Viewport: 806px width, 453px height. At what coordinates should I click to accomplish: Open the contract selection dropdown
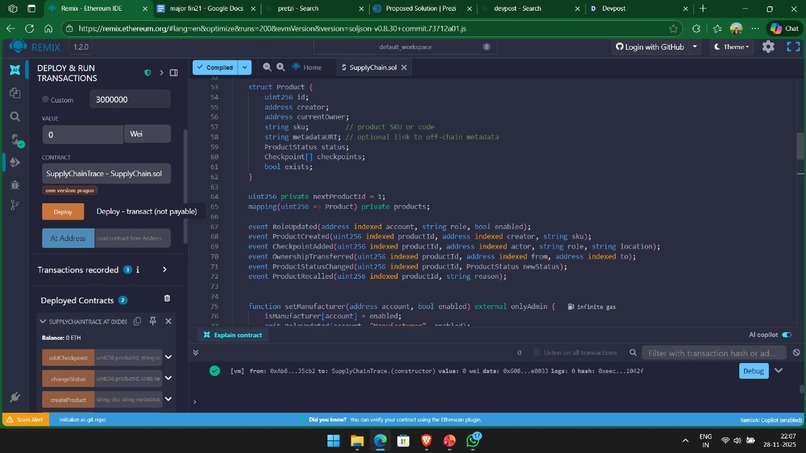click(106, 174)
